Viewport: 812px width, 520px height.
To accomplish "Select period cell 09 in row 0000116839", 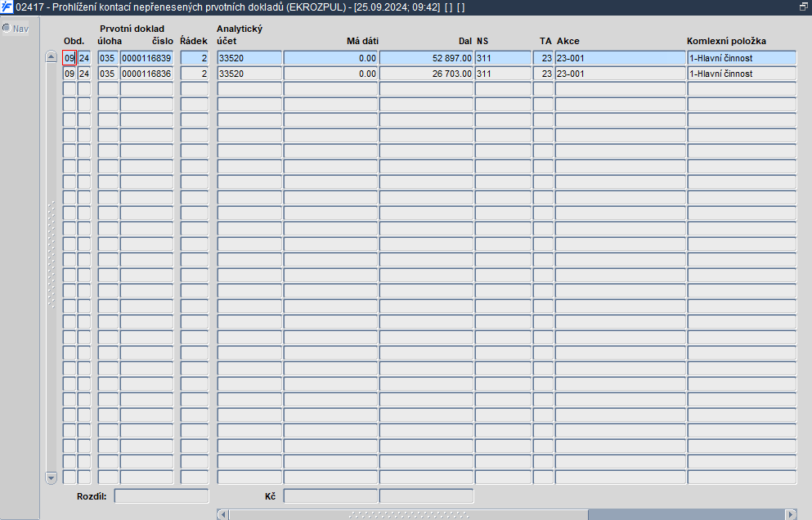I will [x=70, y=58].
